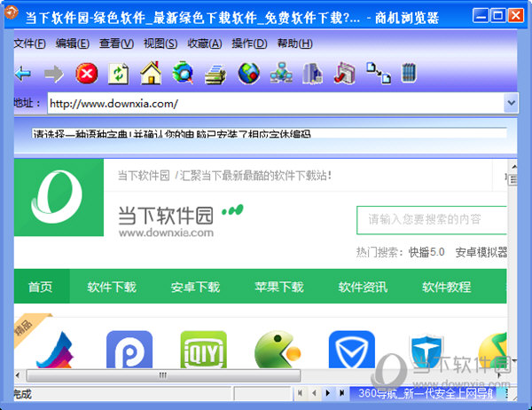
Task: Click the vertical scrollbar up arrow
Action: point(513,167)
